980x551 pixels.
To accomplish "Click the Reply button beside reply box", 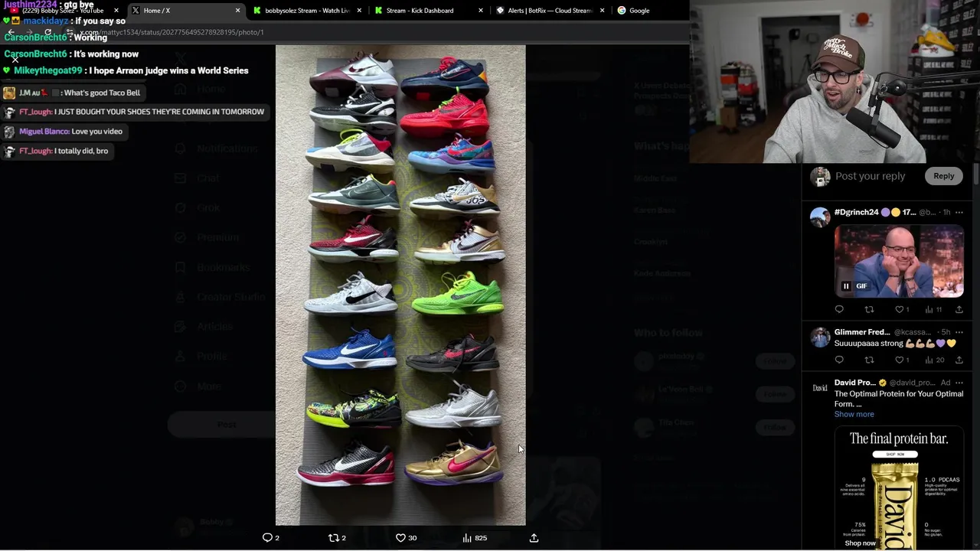I will click(x=943, y=176).
